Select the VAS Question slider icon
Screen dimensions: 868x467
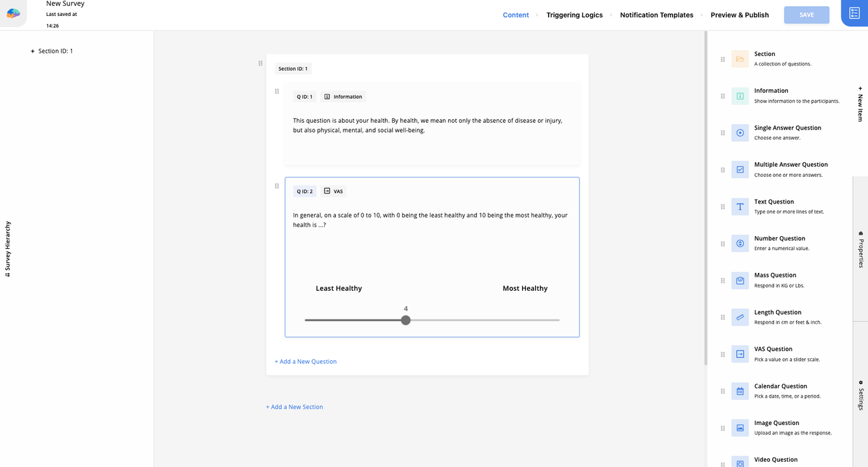pos(739,354)
